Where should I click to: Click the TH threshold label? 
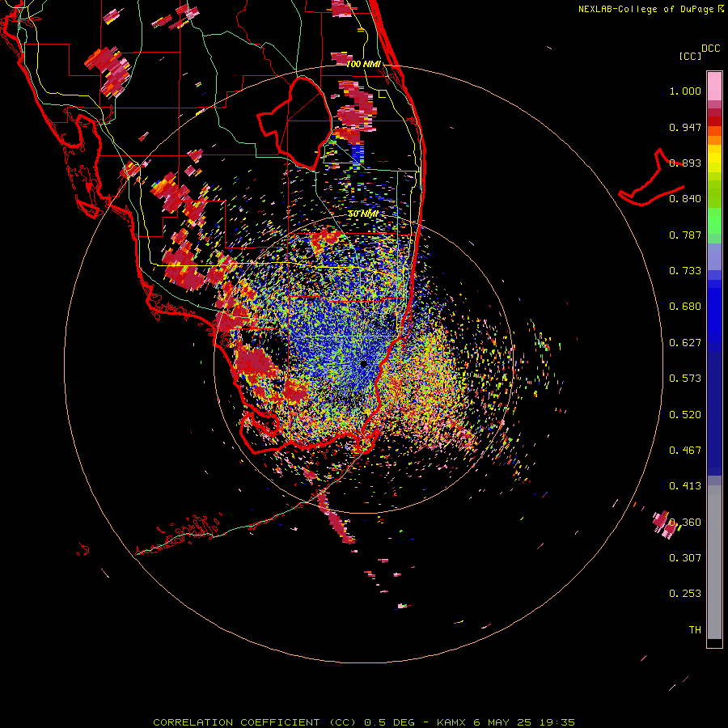pos(695,630)
